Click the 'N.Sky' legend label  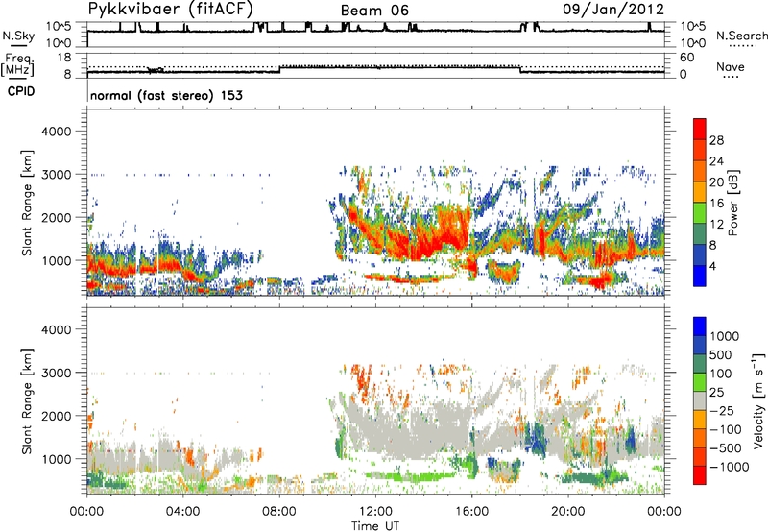(x=18, y=36)
